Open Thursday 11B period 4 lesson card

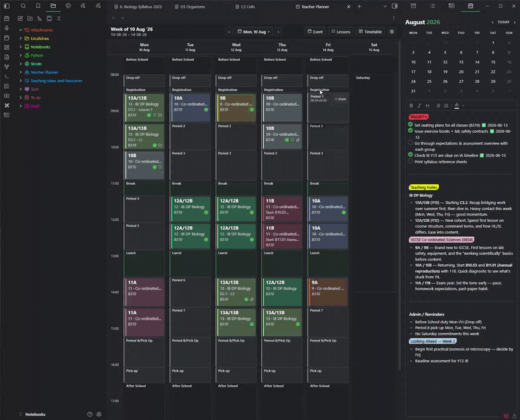[282, 210]
